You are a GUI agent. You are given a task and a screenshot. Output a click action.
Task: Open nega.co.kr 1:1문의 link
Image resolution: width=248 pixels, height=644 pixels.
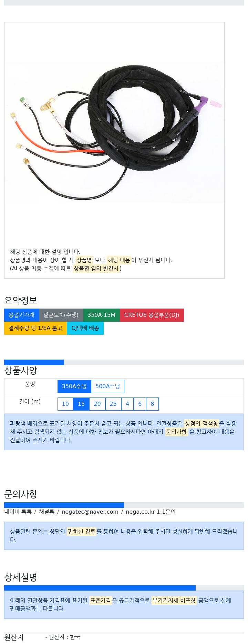(x=151, y=512)
